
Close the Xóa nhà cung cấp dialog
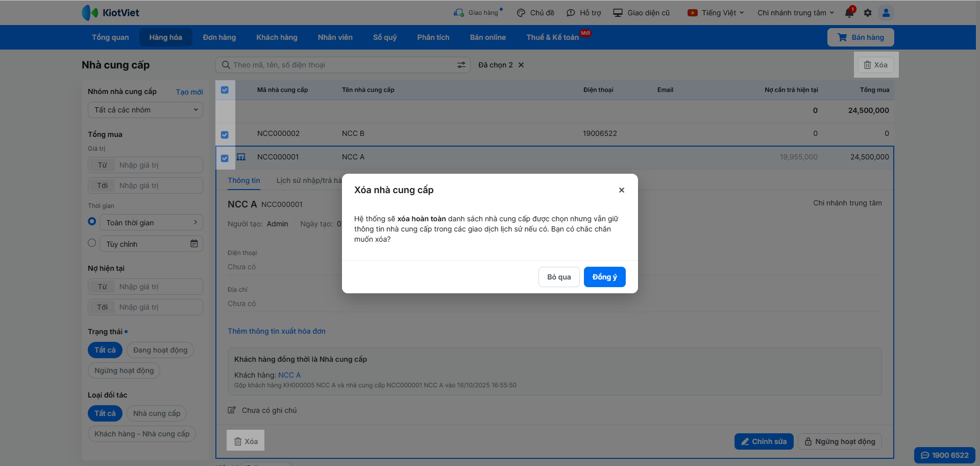(x=622, y=190)
